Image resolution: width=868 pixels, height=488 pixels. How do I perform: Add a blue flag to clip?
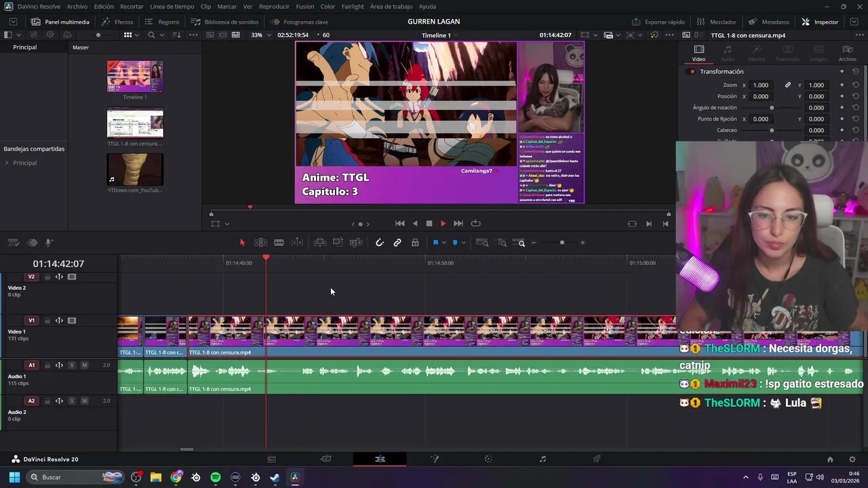(x=435, y=243)
